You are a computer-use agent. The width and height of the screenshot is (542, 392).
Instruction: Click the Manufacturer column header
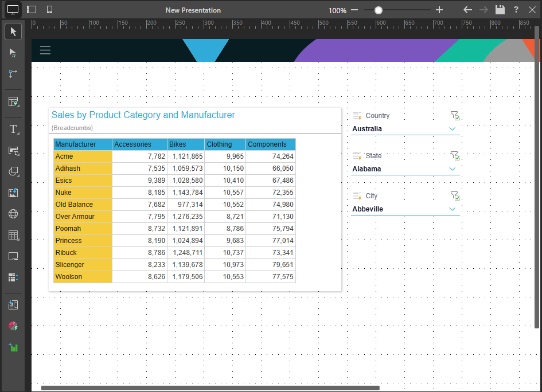click(x=83, y=144)
